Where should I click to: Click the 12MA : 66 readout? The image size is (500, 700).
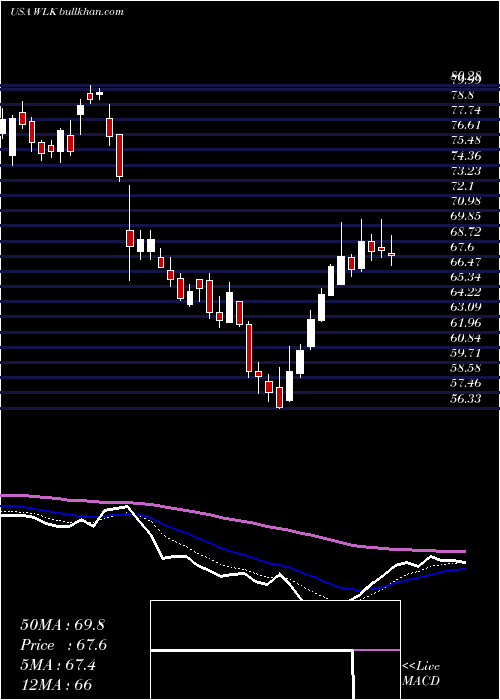(x=56, y=685)
